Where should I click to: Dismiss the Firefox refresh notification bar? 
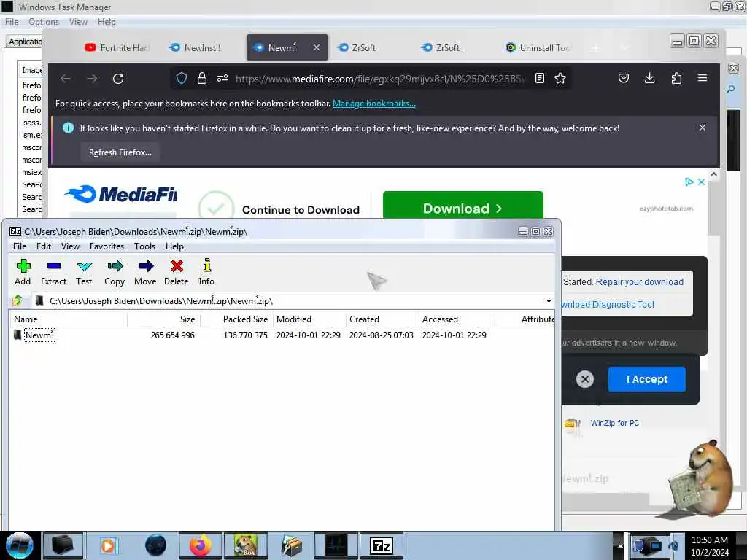(x=703, y=128)
